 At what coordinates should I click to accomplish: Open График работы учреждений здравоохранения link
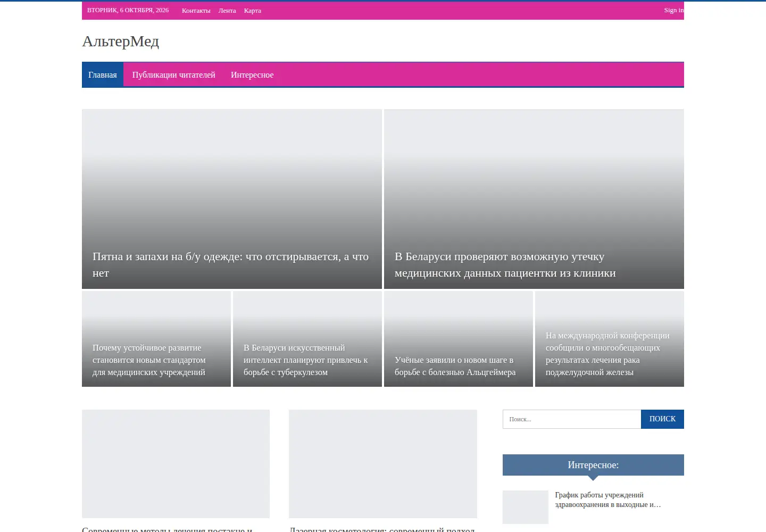click(608, 500)
